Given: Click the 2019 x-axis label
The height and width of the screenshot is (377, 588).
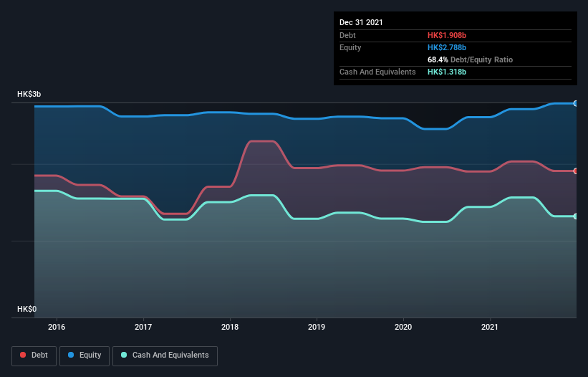Looking at the screenshot, I should (x=317, y=327).
